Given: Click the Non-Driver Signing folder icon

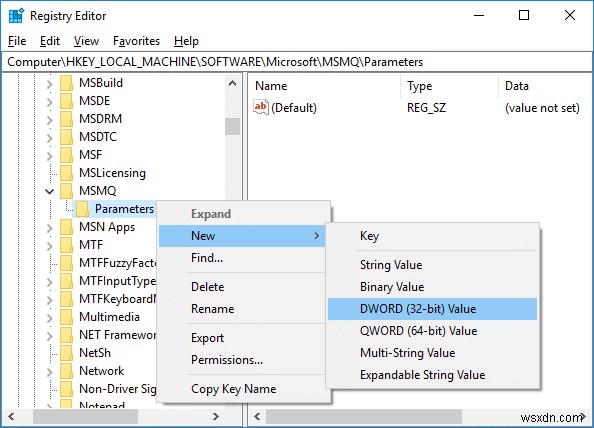Looking at the screenshot, I should click(66, 389).
